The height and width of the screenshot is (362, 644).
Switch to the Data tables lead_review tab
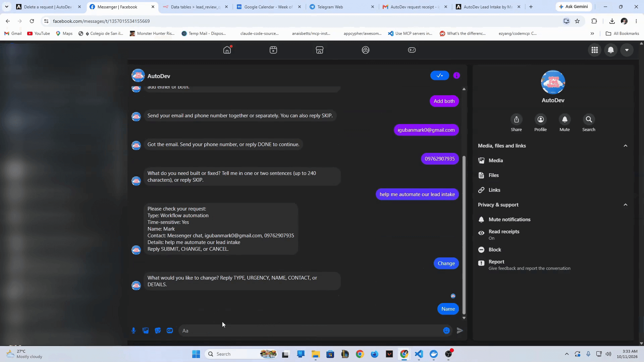pos(195,7)
